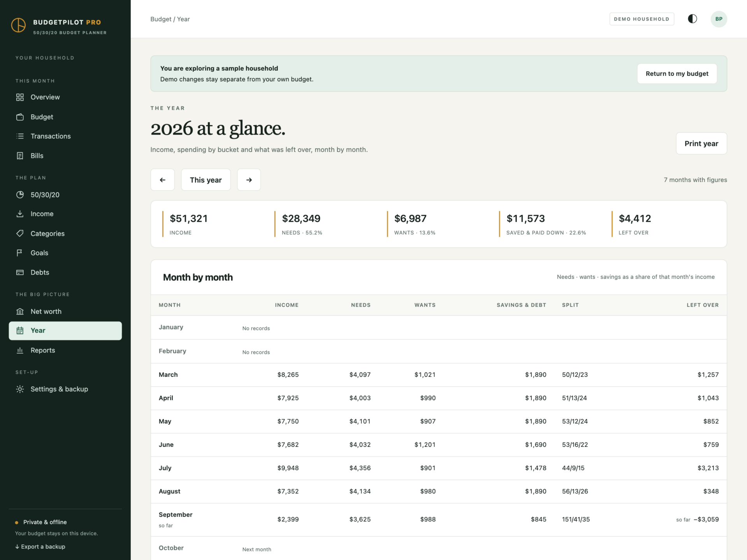Click the Transactions list icon
Viewport: 747px width, 560px height.
[20, 136]
